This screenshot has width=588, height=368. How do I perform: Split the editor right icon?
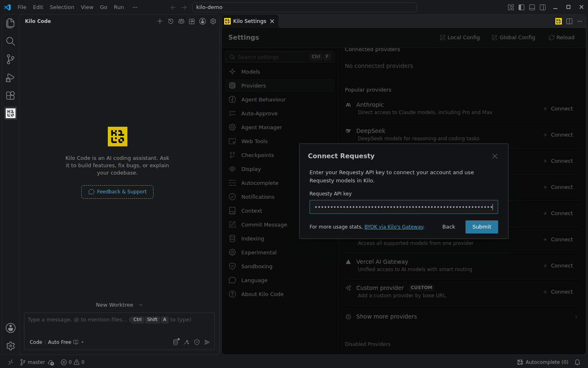point(569,21)
